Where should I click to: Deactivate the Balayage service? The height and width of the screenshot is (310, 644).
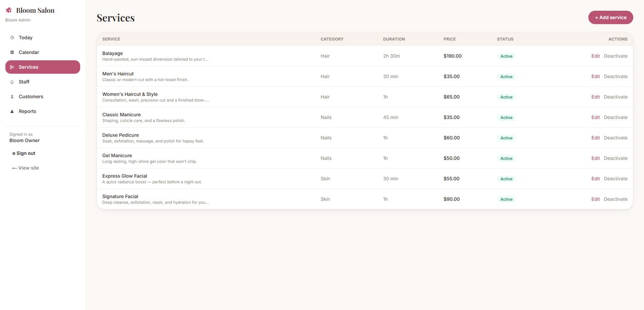point(615,56)
